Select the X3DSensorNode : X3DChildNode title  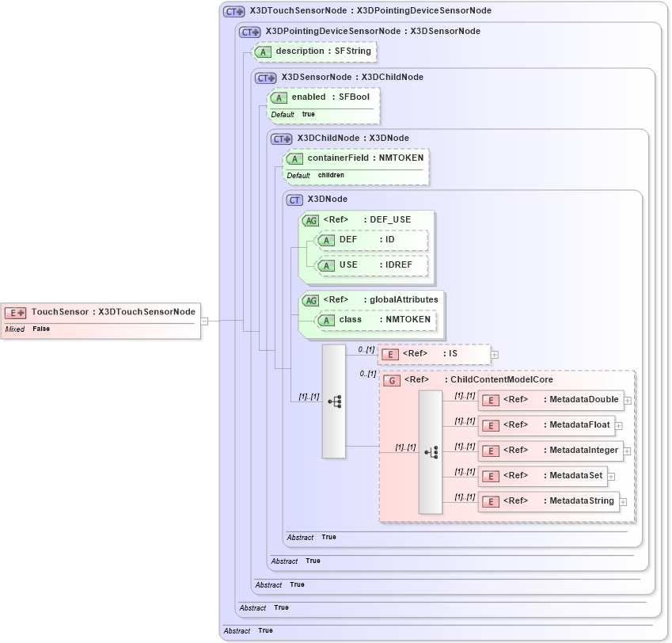352,77
